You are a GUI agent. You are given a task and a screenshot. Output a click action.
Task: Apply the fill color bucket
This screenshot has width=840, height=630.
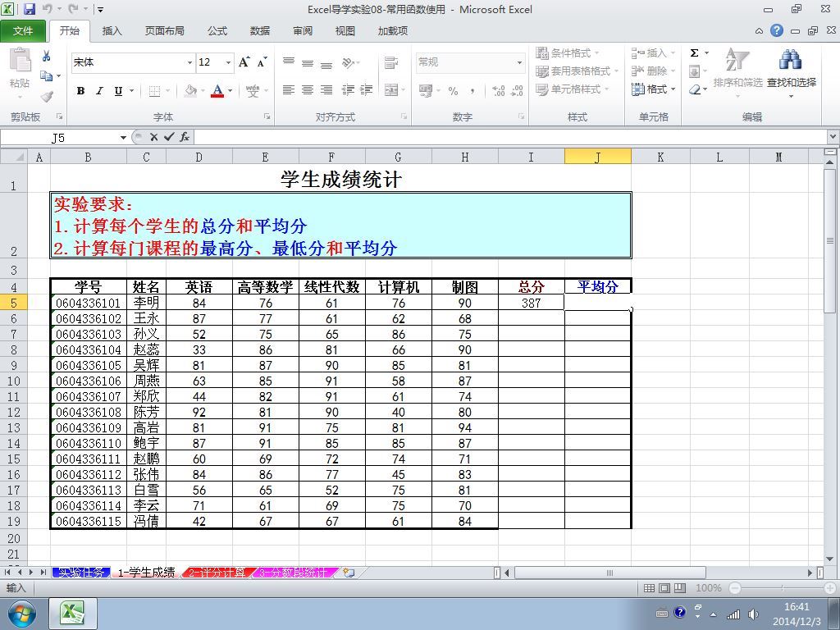click(190, 91)
